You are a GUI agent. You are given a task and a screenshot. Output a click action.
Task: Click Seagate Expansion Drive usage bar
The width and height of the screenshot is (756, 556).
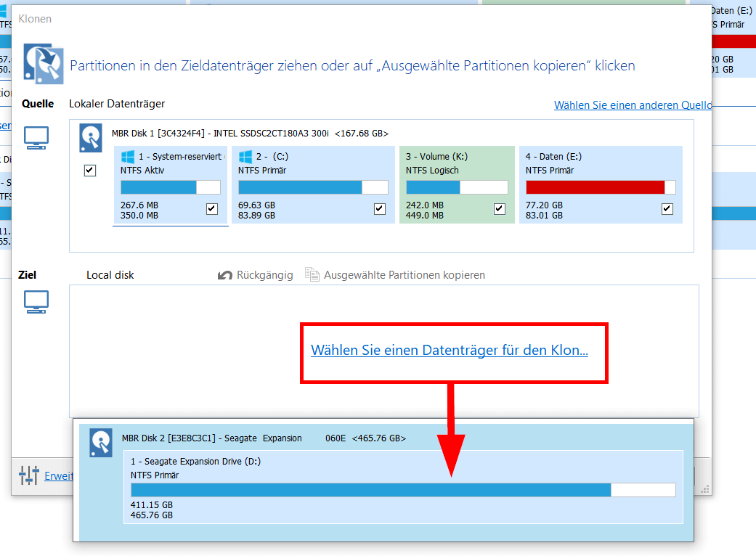coord(403,490)
